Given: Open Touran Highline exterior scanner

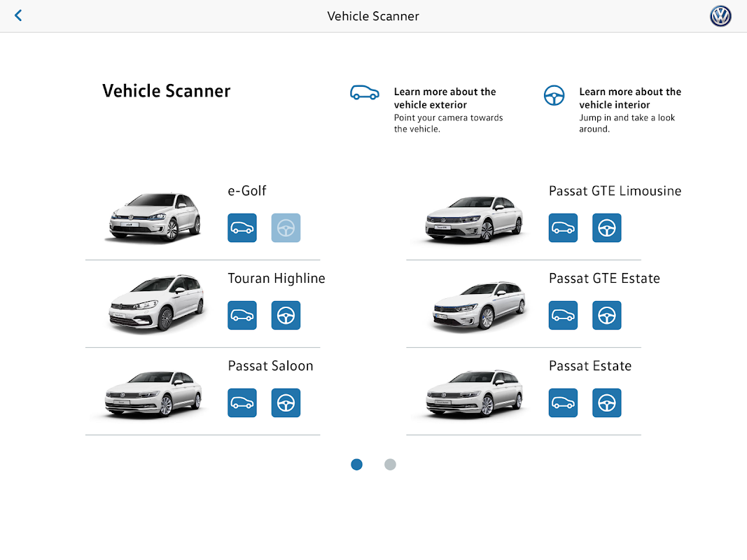Looking at the screenshot, I should tap(242, 315).
